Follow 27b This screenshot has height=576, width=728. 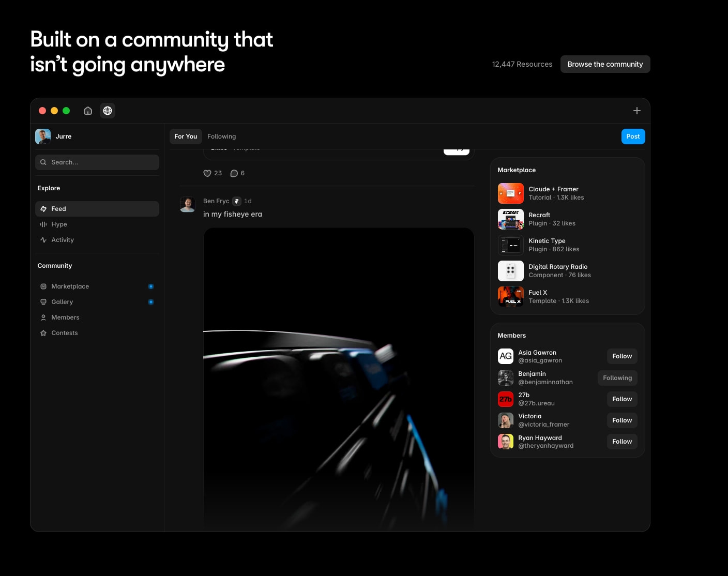coord(622,399)
